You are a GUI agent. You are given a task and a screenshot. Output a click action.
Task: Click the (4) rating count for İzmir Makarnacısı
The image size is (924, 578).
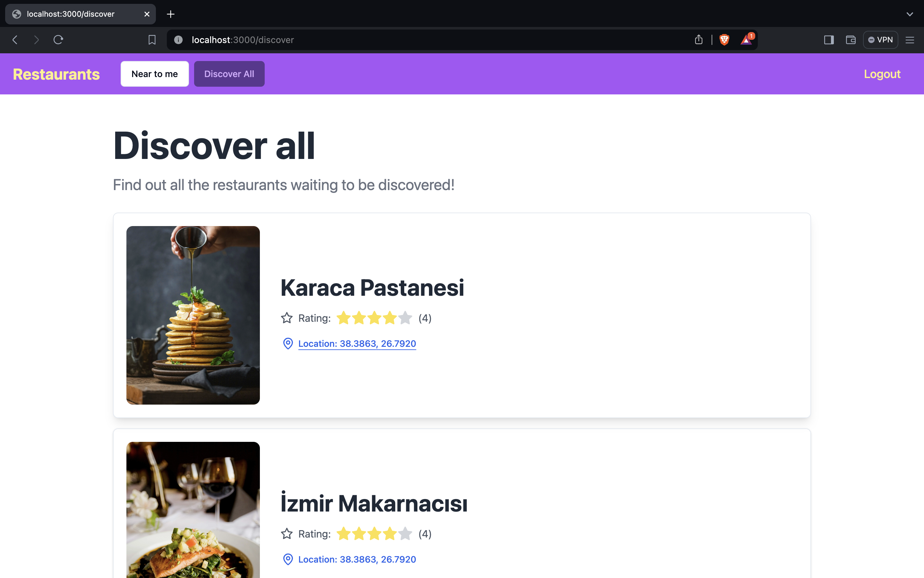coord(425,534)
